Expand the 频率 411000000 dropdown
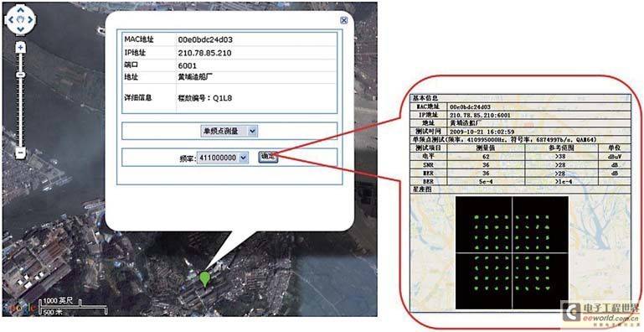Viewport: 644px width, 332px height. point(222,158)
